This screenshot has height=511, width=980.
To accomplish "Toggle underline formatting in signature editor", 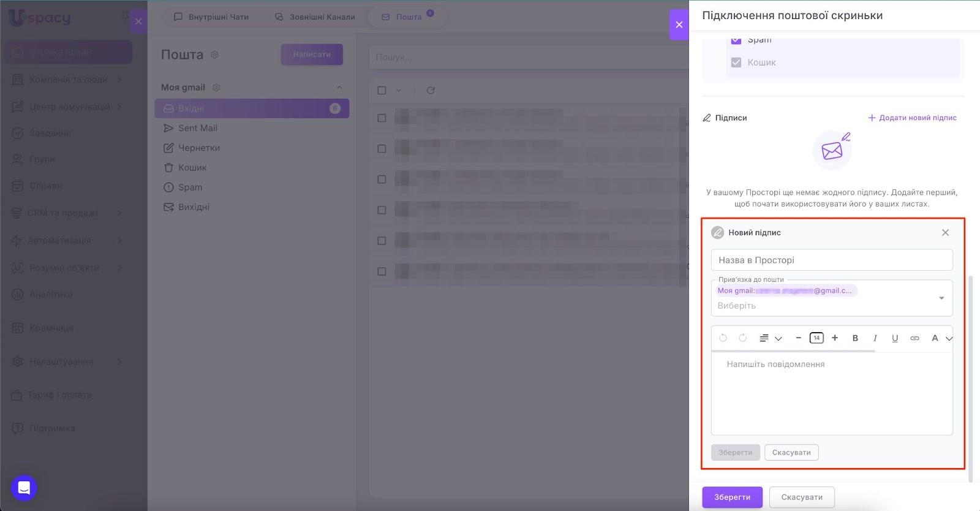I will [x=895, y=338].
